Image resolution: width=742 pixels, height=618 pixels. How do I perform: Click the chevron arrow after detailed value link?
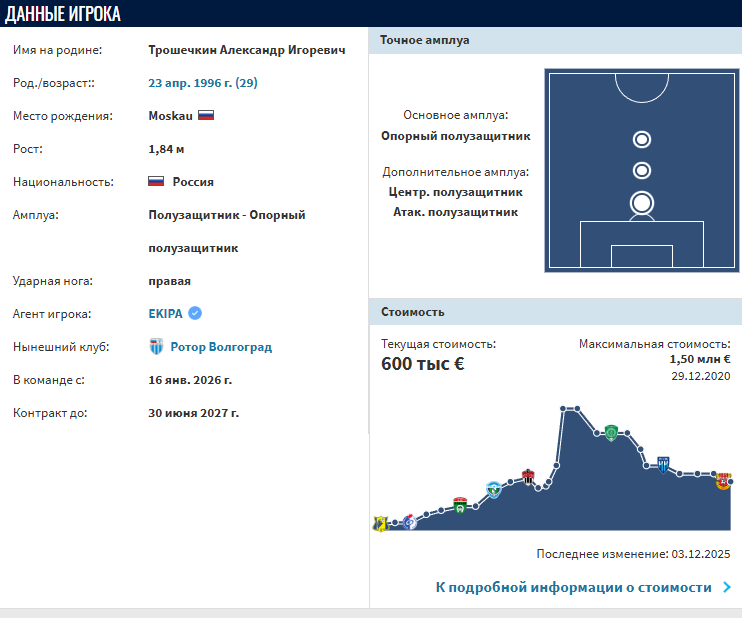727,587
